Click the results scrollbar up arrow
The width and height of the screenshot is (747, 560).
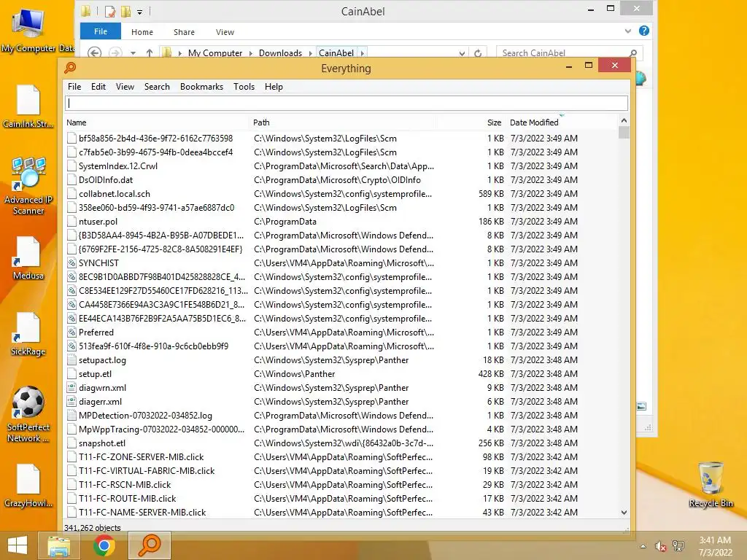coord(624,120)
